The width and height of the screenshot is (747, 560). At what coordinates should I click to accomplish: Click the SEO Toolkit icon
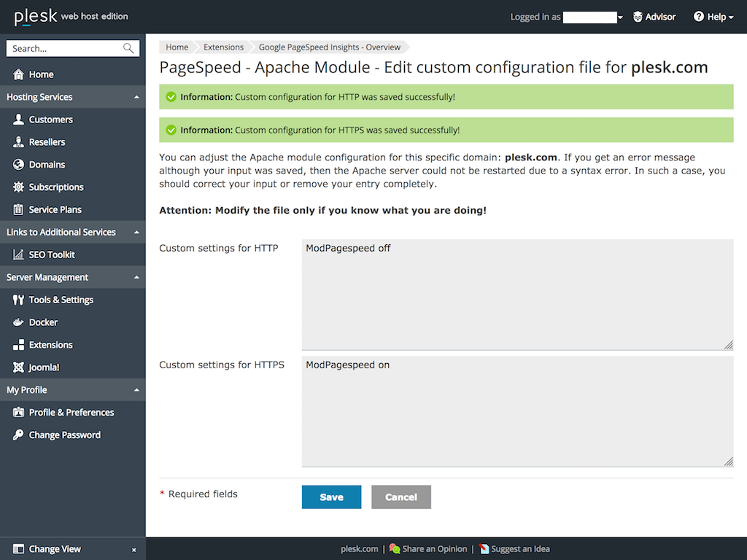tap(19, 254)
